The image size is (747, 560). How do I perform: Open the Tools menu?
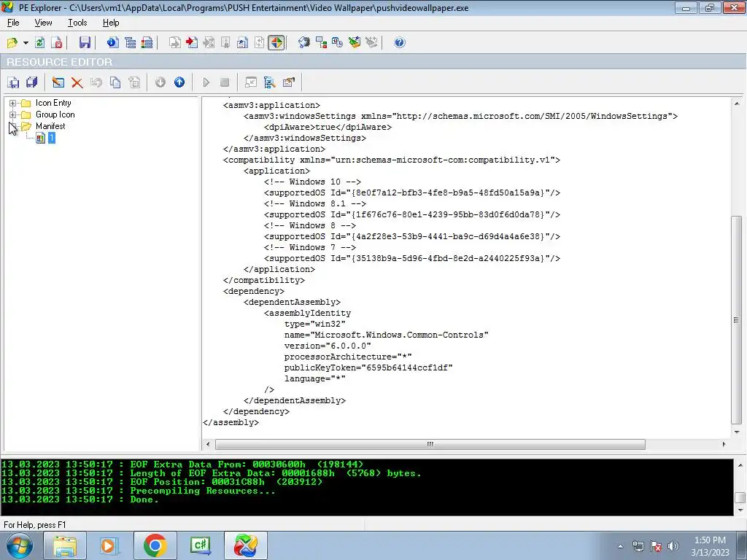[77, 23]
